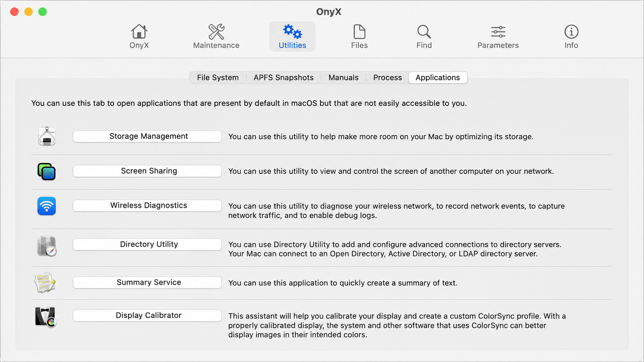Click the Directory Utility app icon
644x362 pixels.
(47, 246)
